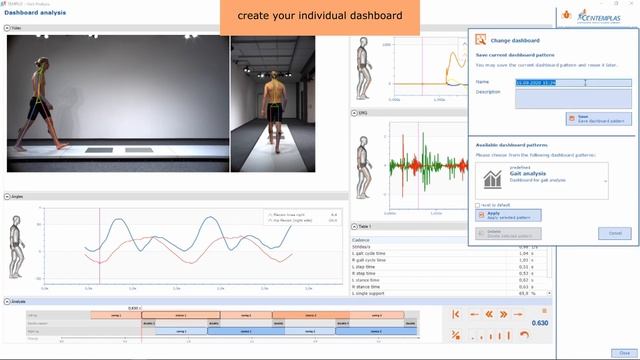This screenshot has height=360, width=640.
Task: Click the skeleton figure beside the force chart
Action: pyautogui.click(x=364, y=68)
